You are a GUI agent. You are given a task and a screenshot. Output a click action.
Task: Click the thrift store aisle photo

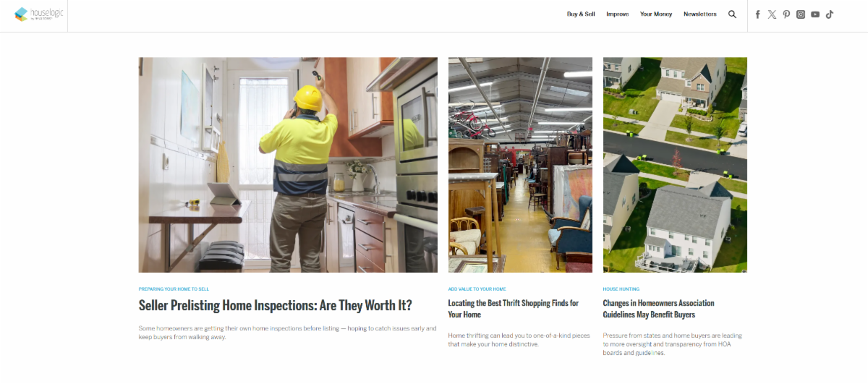(520, 165)
